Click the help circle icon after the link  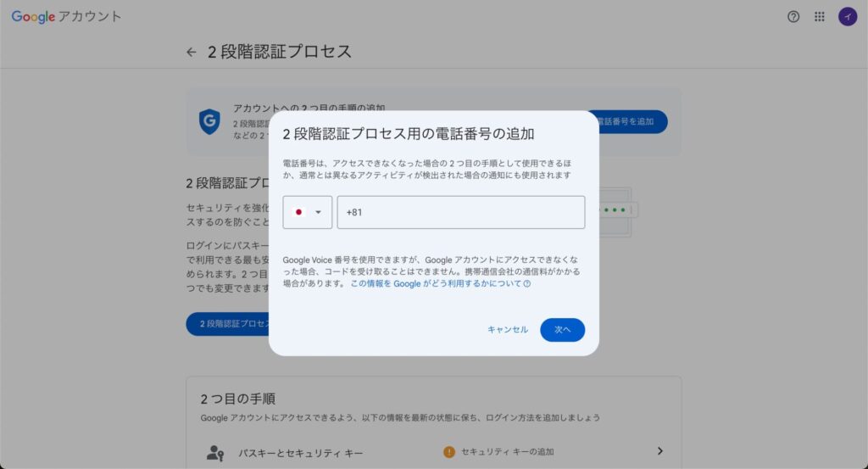click(527, 283)
